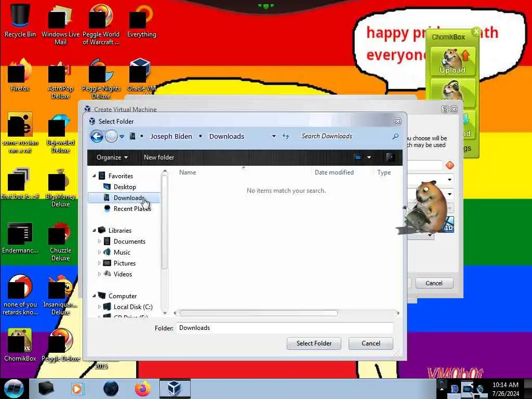Viewport: 532px width, 399px height.
Task: Click the Folder name input field
Action: (x=285, y=328)
